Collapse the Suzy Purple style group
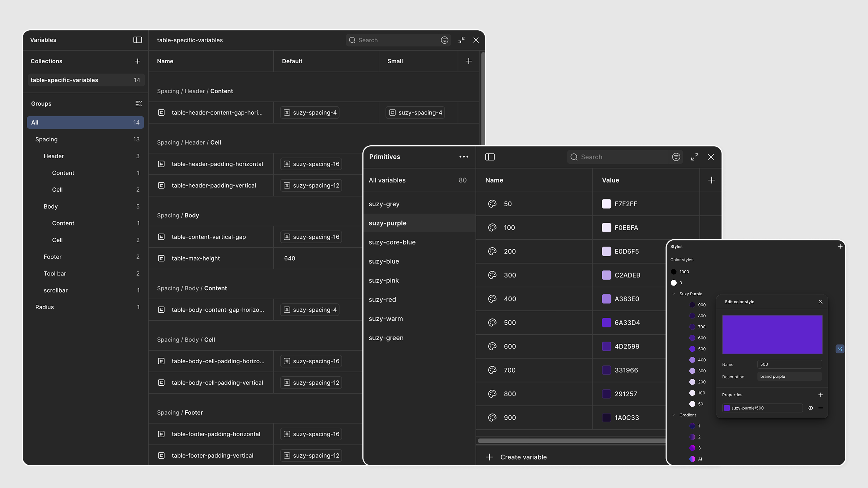This screenshot has height=488, width=868. click(x=674, y=294)
